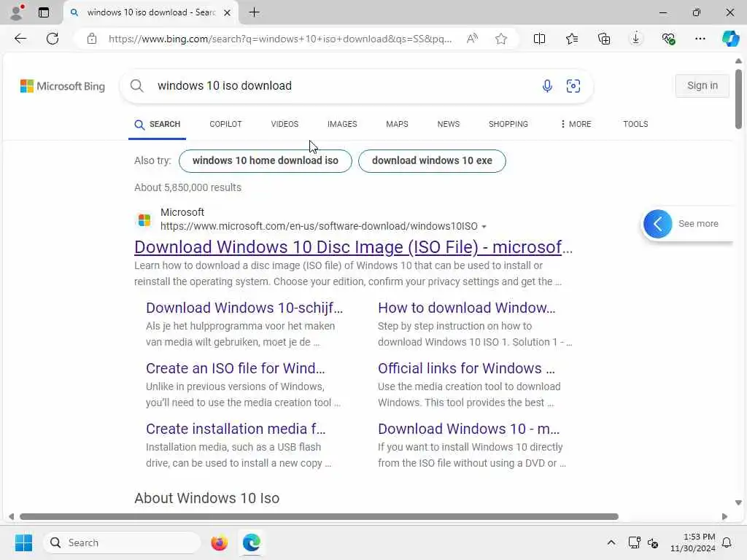Open 'Download Windows 10-schijf...' sublink
747x560 pixels.
click(x=244, y=308)
